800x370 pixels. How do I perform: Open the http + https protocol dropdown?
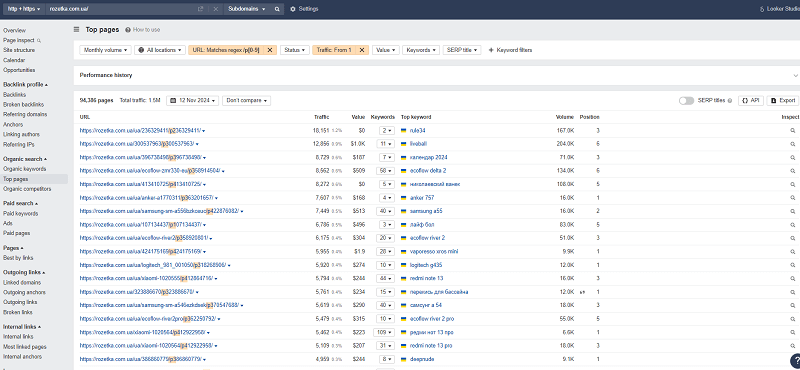[23, 9]
